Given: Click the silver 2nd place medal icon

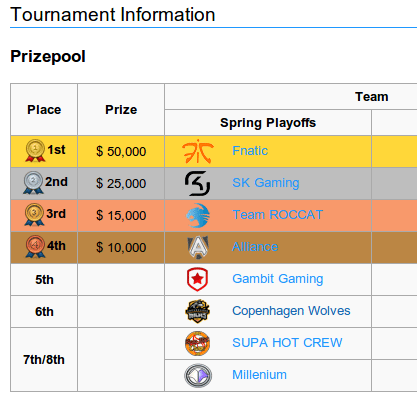Looking at the screenshot, I should (33, 183).
